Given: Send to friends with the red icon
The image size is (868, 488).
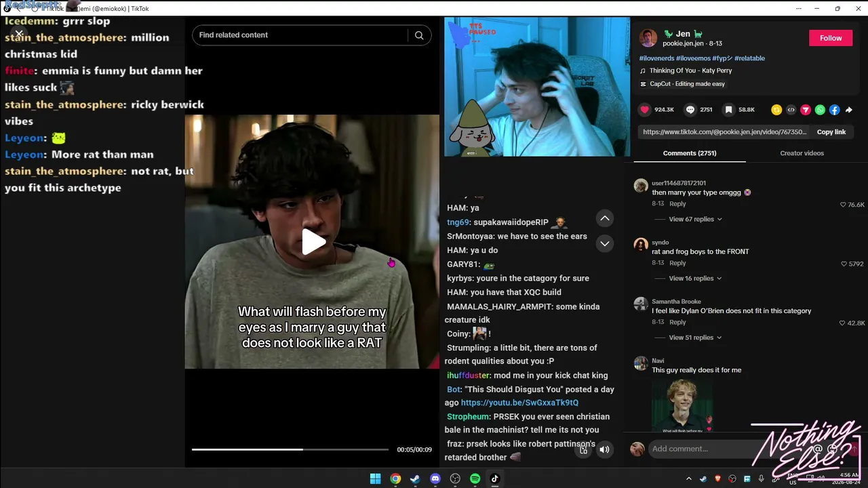Looking at the screenshot, I should (806, 110).
